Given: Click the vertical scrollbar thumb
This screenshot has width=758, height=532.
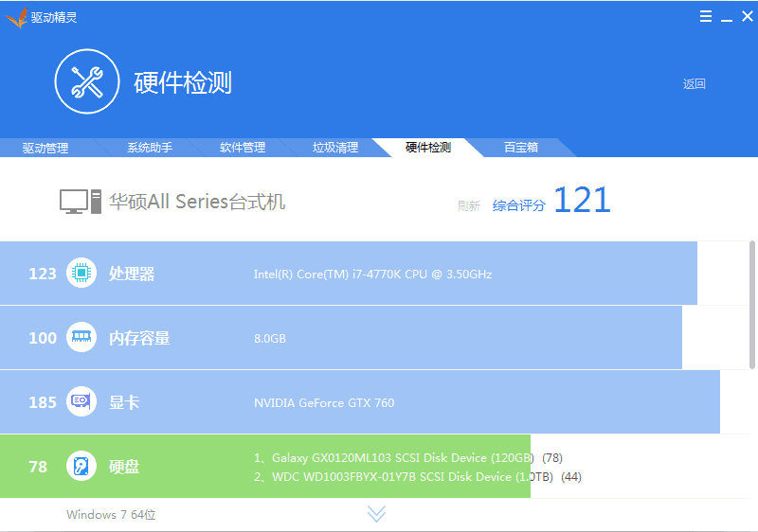Looking at the screenshot, I should click(x=751, y=305).
